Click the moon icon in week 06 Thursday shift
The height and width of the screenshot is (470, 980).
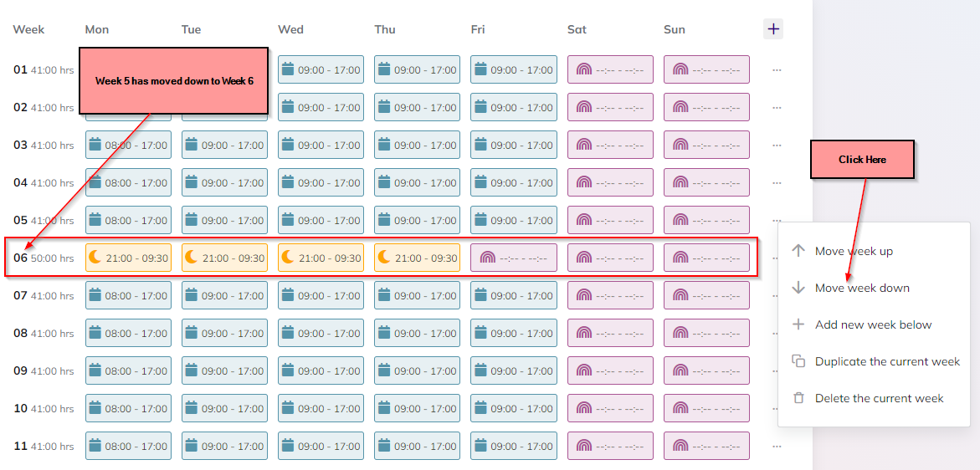tap(384, 257)
